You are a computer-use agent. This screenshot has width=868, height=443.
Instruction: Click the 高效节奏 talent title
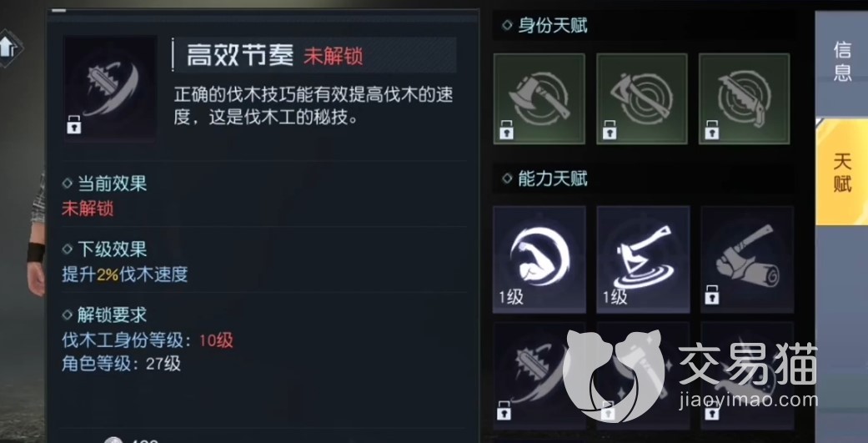pos(239,55)
